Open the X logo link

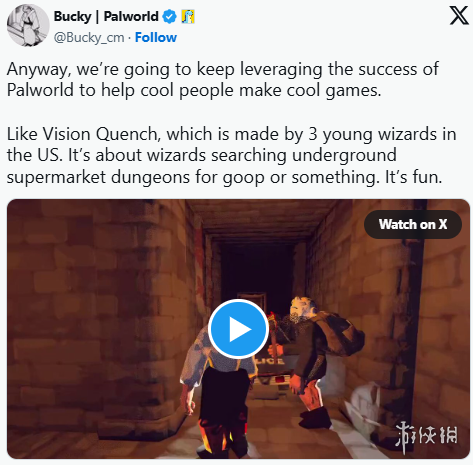pos(459,16)
